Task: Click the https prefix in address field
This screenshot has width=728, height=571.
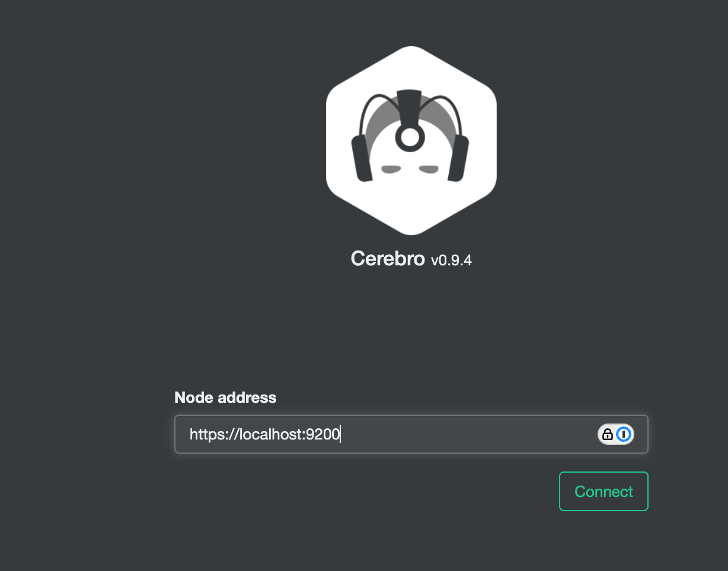Action: click(206, 435)
